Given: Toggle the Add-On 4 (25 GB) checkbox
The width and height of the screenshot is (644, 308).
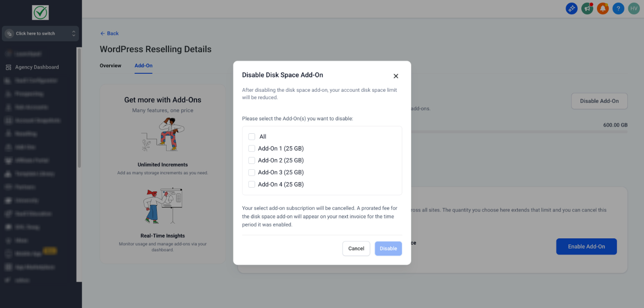Looking at the screenshot, I should coord(252,184).
